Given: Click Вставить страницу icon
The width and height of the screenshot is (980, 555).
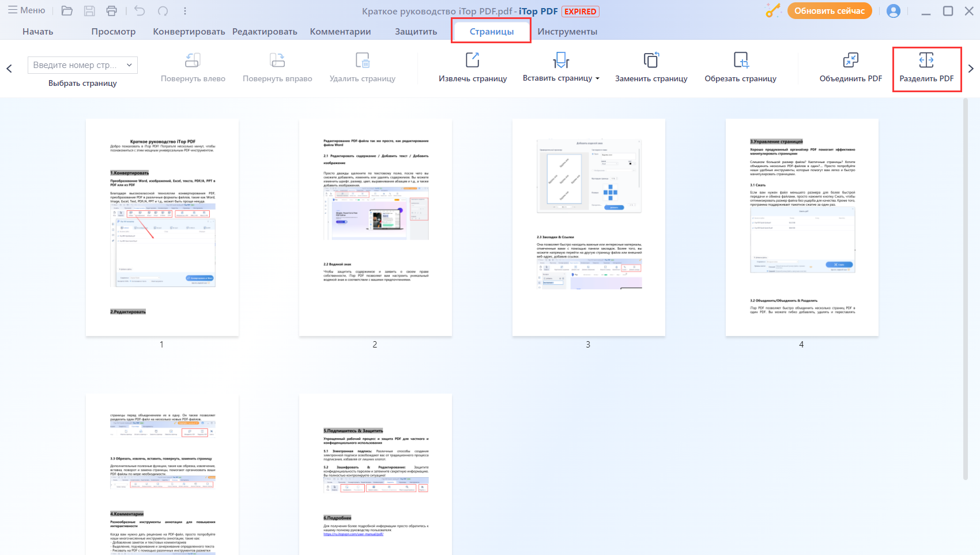Looking at the screenshot, I should coord(560,61).
